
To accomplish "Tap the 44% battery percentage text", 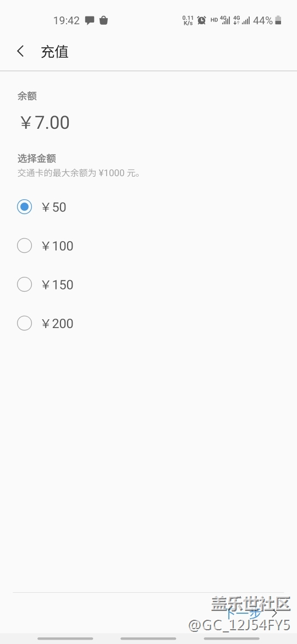I will (x=263, y=20).
